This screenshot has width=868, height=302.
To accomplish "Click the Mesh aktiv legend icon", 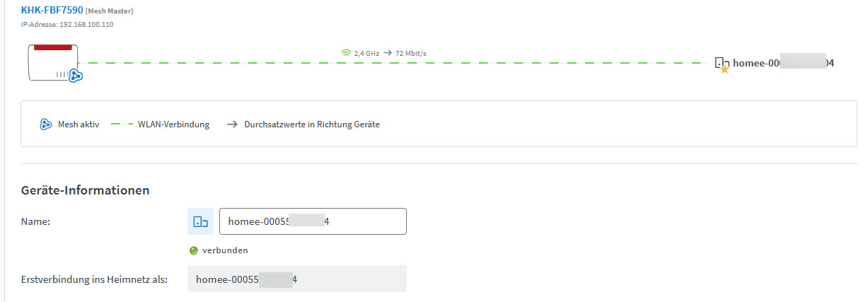I will tap(47, 124).
